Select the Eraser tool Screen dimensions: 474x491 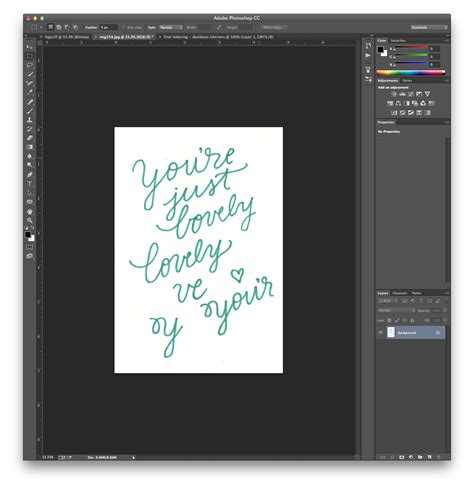click(x=30, y=138)
